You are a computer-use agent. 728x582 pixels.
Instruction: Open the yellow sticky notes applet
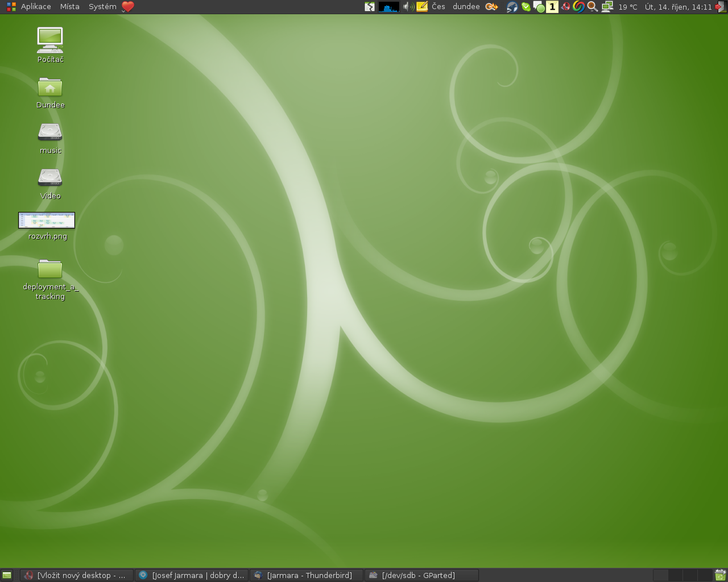[x=422, y=7]
